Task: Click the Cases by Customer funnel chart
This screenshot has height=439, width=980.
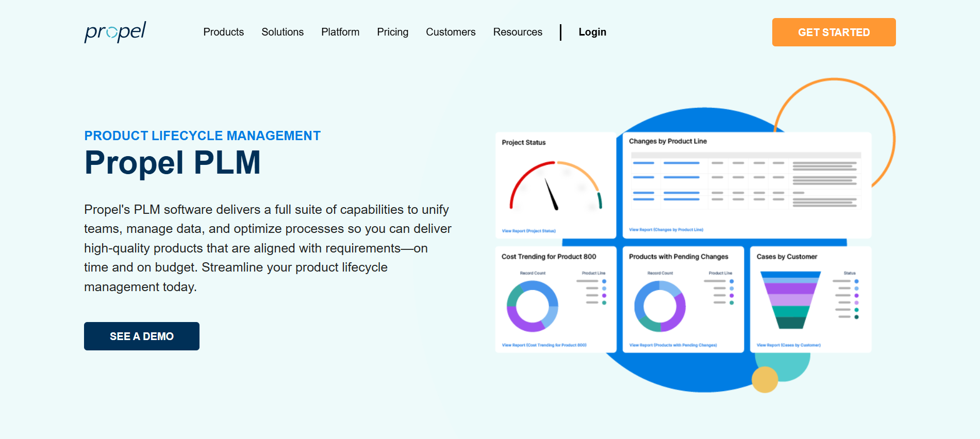Action: pos(790,300)
